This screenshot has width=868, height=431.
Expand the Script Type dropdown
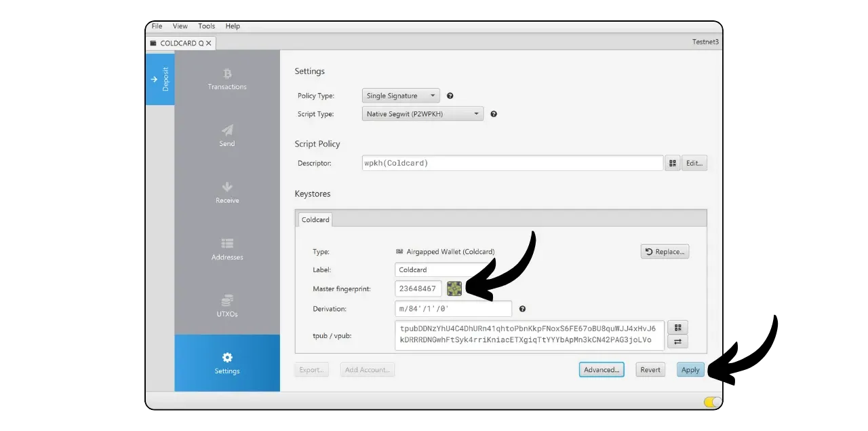(422, 114)
